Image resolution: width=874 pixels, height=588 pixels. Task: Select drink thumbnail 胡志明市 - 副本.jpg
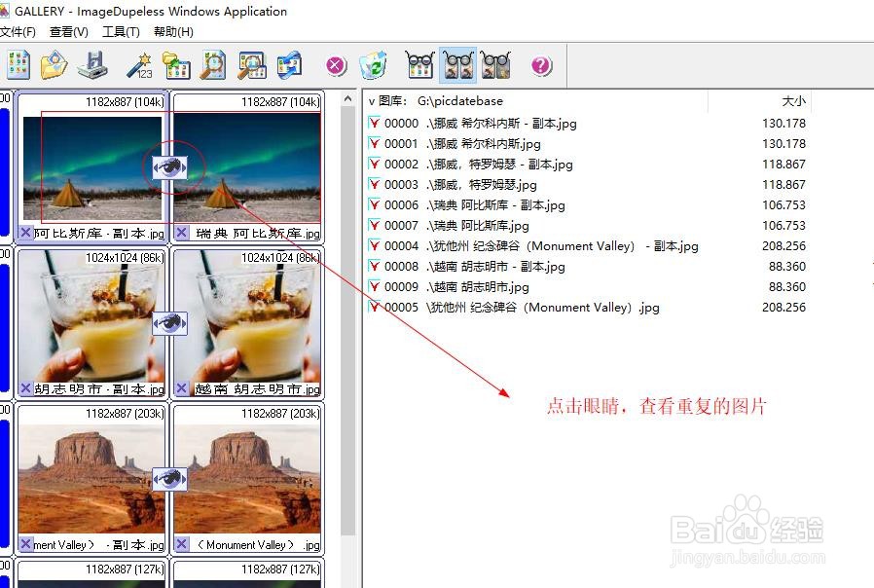91,322
